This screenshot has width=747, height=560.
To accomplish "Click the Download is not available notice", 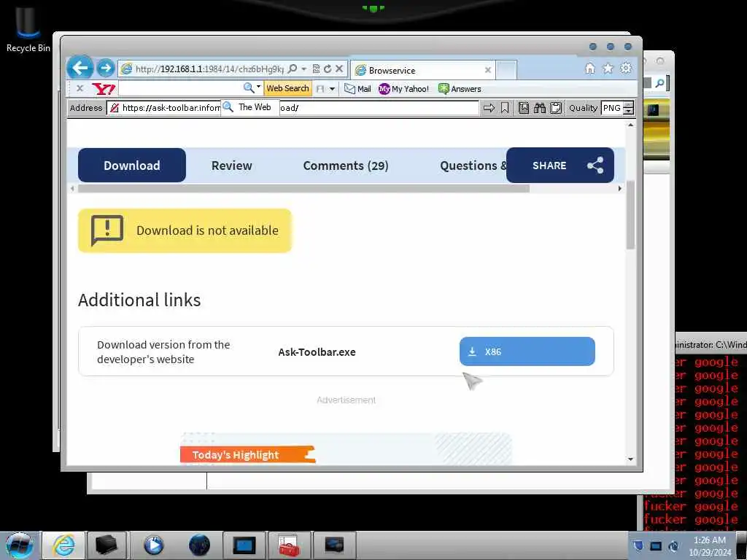I will [x=185, y=230].
